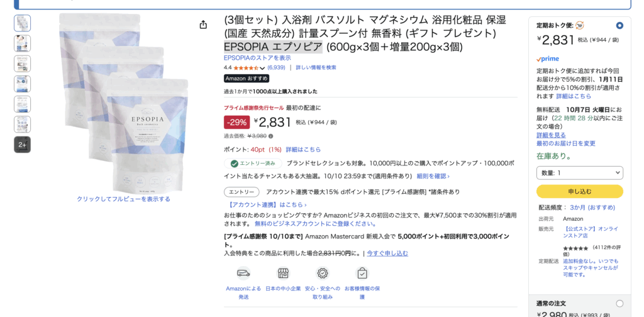Select the 定期おトク便 radio button
Screen dimensions: 644x317
click(619, 26)
